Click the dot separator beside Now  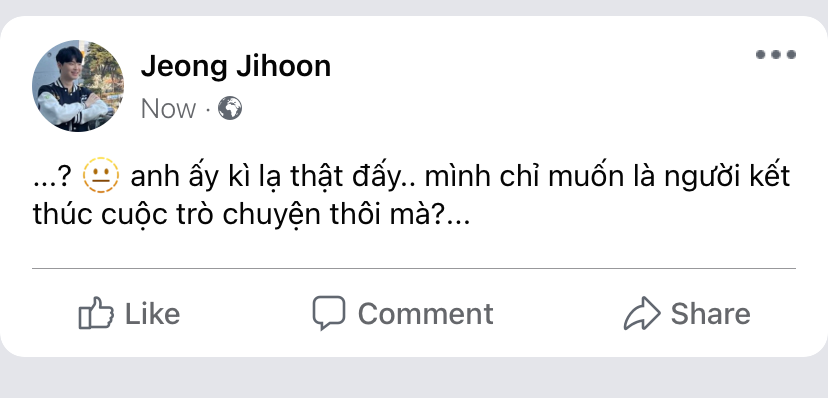click(208, 110)
